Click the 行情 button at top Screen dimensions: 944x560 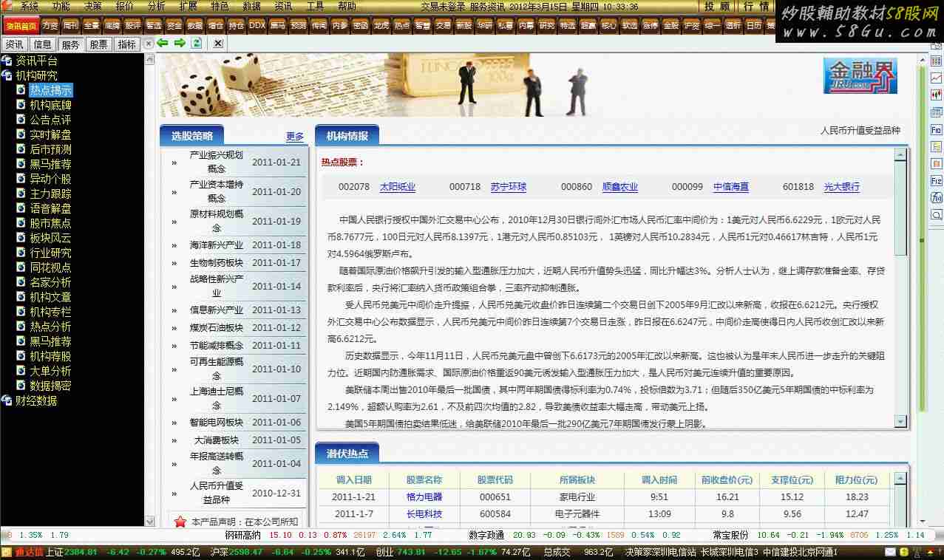[756, 7]
